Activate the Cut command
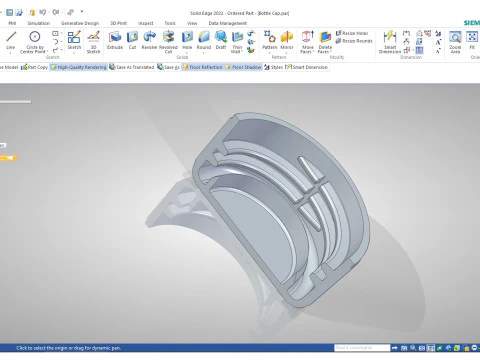The width and height of the screenshot is (480, 360). (x=132, y=40)
